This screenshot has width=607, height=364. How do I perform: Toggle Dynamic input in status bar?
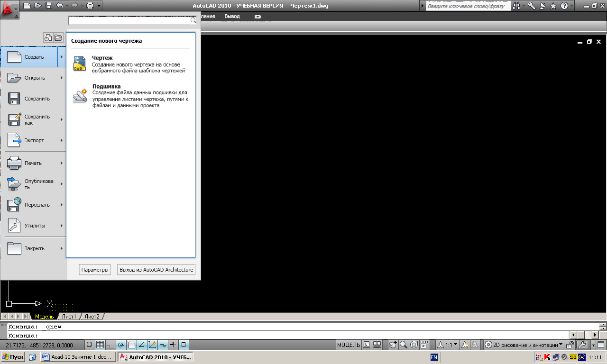coord(163,345)
